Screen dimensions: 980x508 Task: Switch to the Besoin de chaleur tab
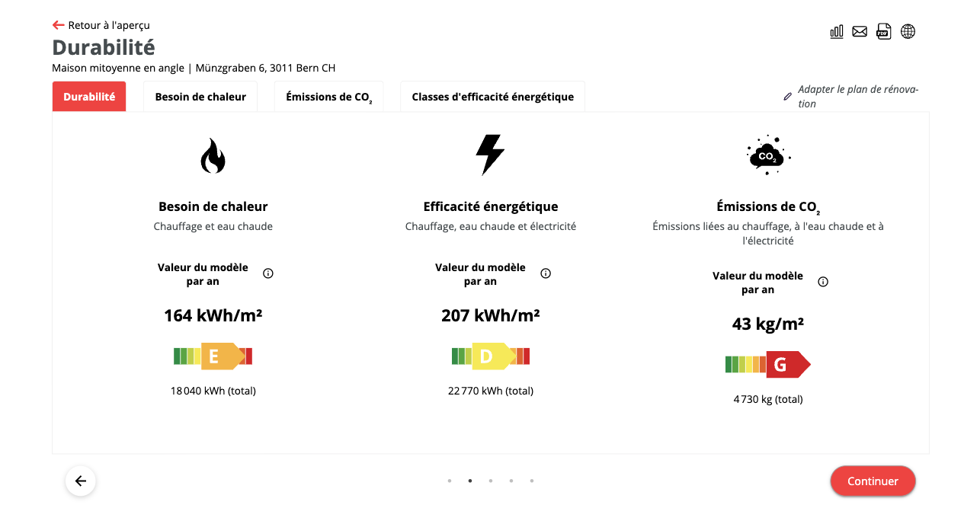pyautogui.click(x=200, y=97)
